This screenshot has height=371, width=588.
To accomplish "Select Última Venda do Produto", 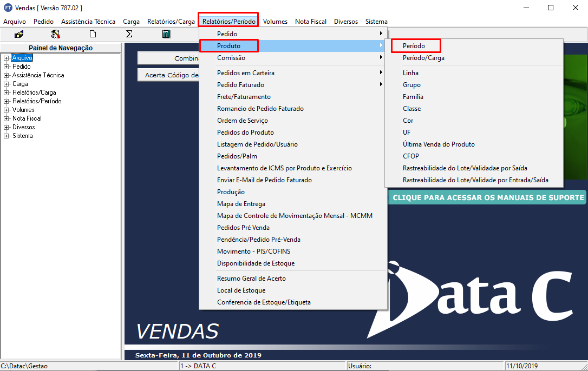I will 474,144.
